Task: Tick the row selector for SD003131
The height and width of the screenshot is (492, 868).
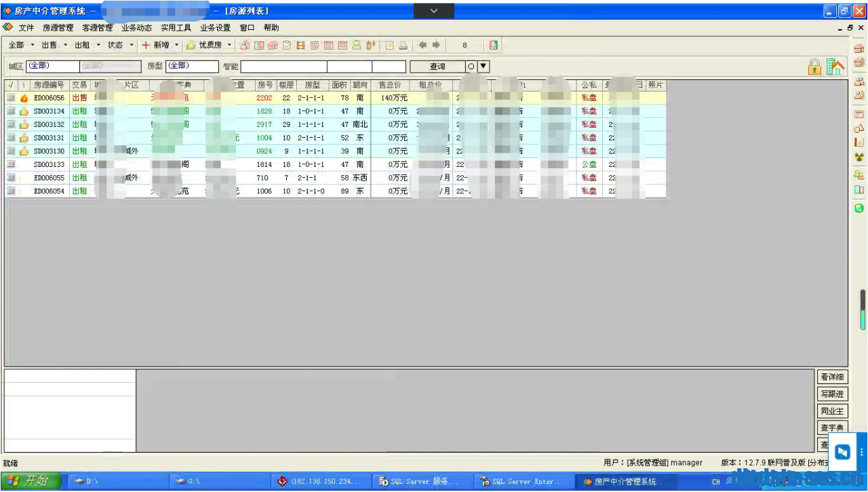Action: pos(11,138)
